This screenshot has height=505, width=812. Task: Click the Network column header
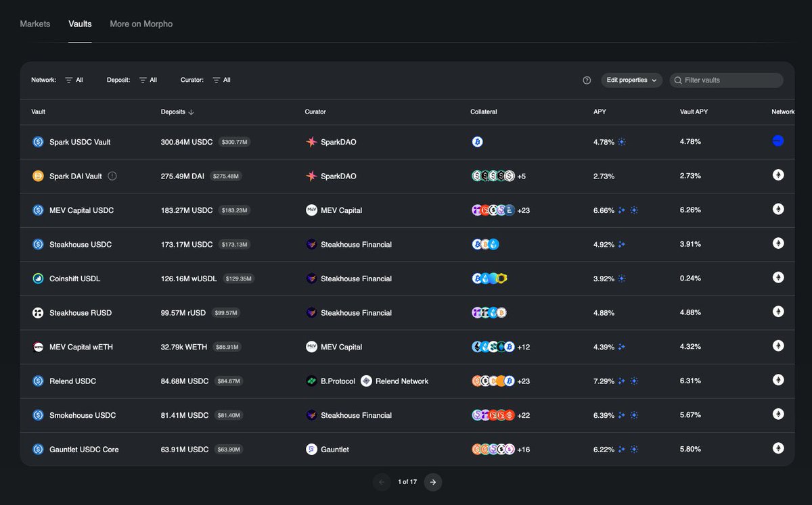pyautogui.click(x=783, y=112)
